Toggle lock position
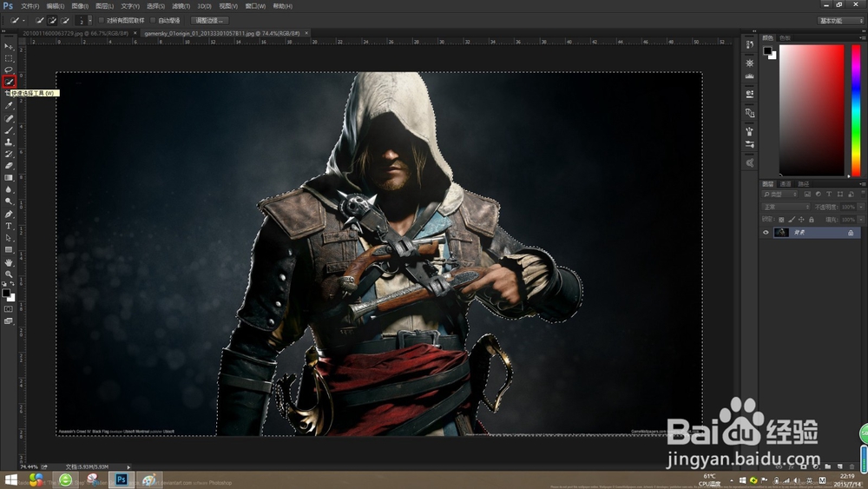The image size is (868, 489). tap(801, 219)
